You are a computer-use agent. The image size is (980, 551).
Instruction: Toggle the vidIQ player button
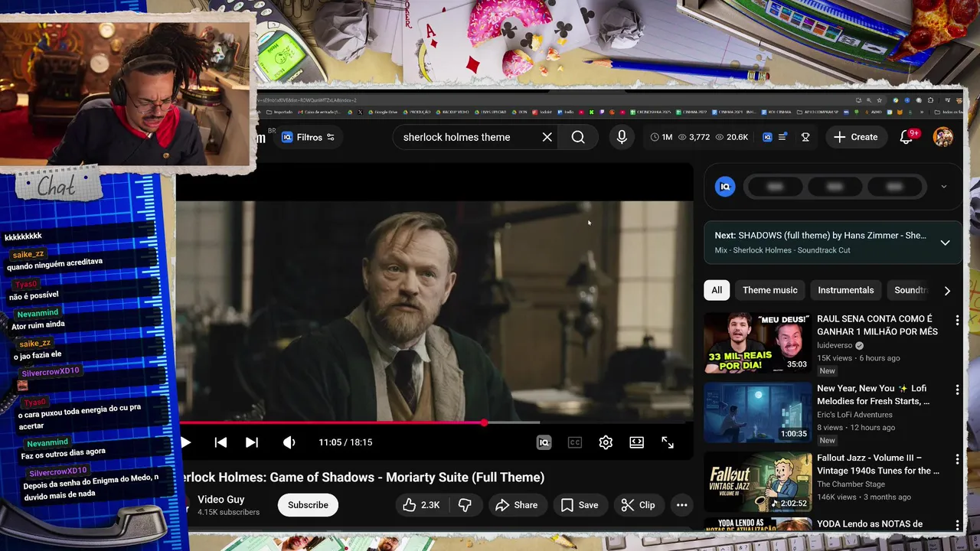pos(544,442)
